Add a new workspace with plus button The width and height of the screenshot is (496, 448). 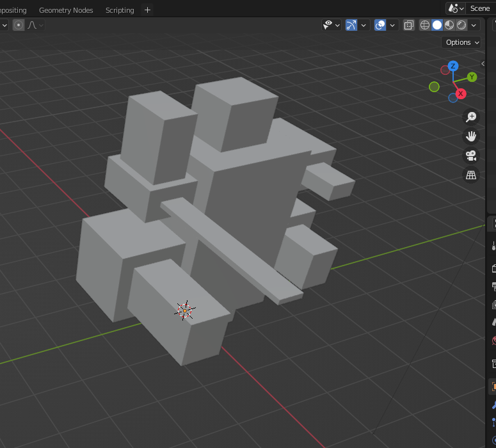147,10
